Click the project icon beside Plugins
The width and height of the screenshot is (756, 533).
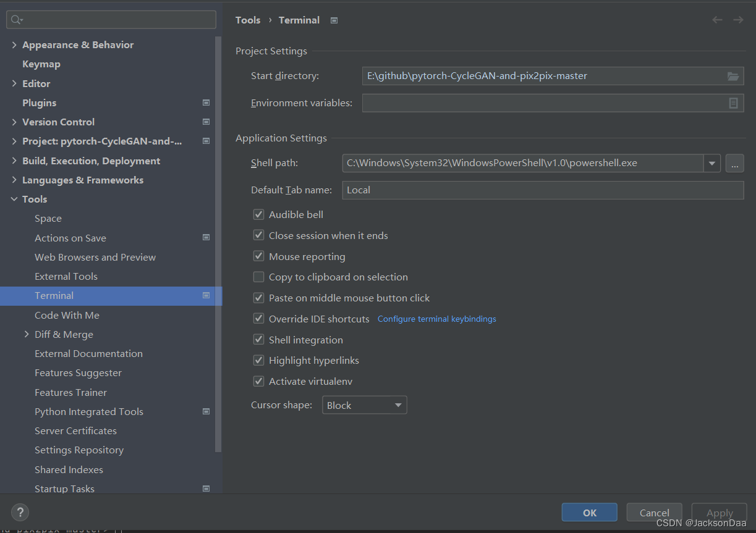coord(206,103)
